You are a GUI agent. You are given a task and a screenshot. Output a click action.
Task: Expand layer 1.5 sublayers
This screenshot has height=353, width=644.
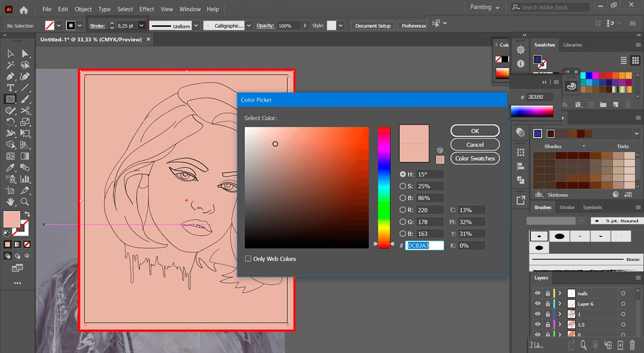560,325
